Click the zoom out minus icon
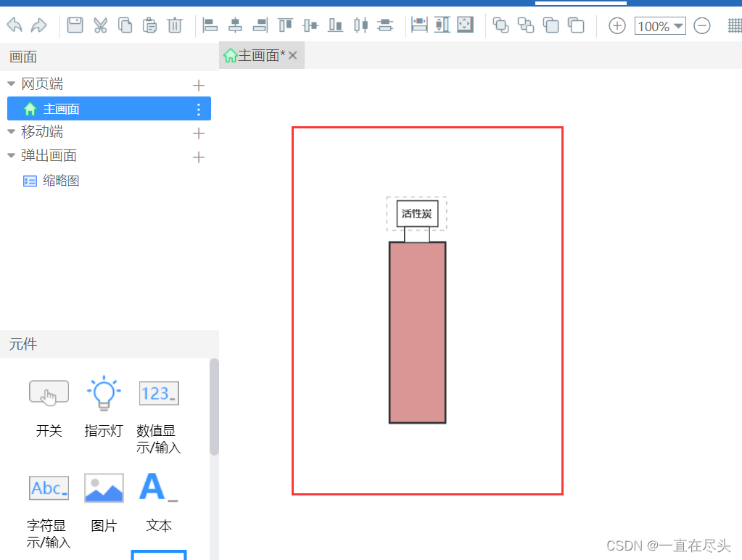This screenshot has width=742, height=560. (701, 25)
